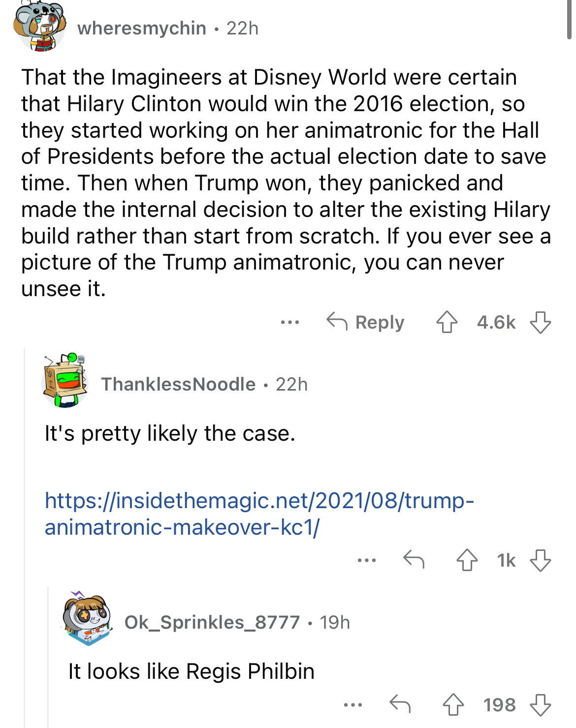The width and height of the screenshot is (576, 728).
Task: Open the insidethemagic.net article link
Action: [259, 514]
